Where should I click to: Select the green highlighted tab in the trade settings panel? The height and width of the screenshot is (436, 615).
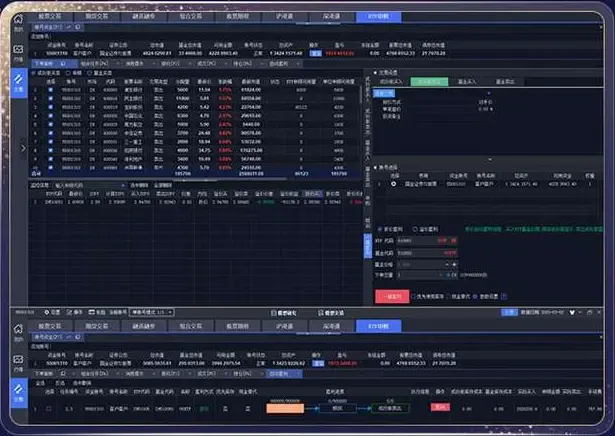click(429, 82)
